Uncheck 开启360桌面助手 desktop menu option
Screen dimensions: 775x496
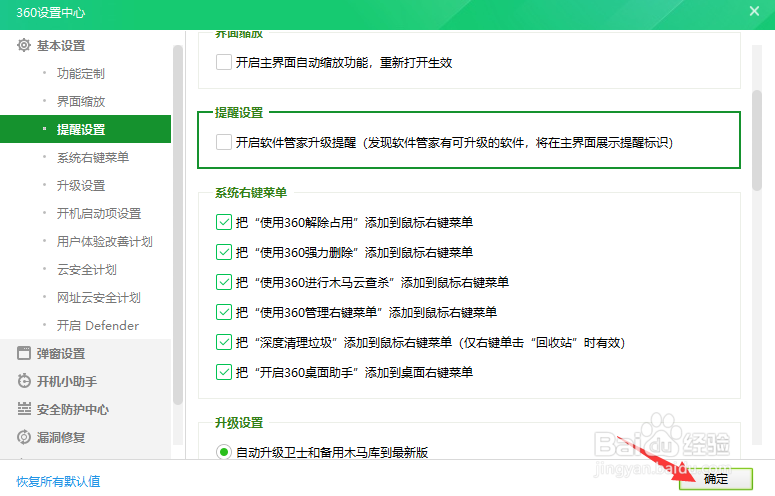224,372
